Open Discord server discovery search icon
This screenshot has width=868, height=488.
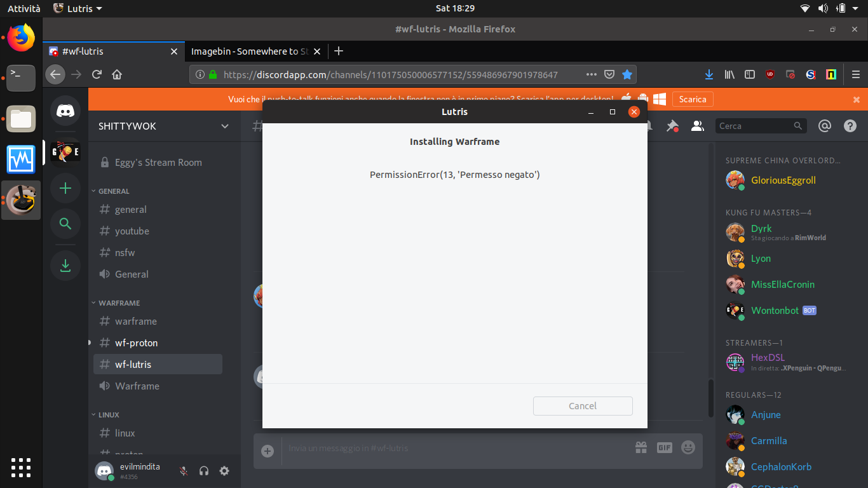(x=65, y=224)
